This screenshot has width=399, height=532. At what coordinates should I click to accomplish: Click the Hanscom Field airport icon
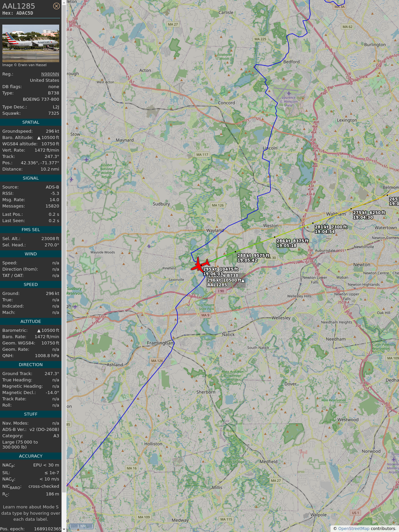289,93
